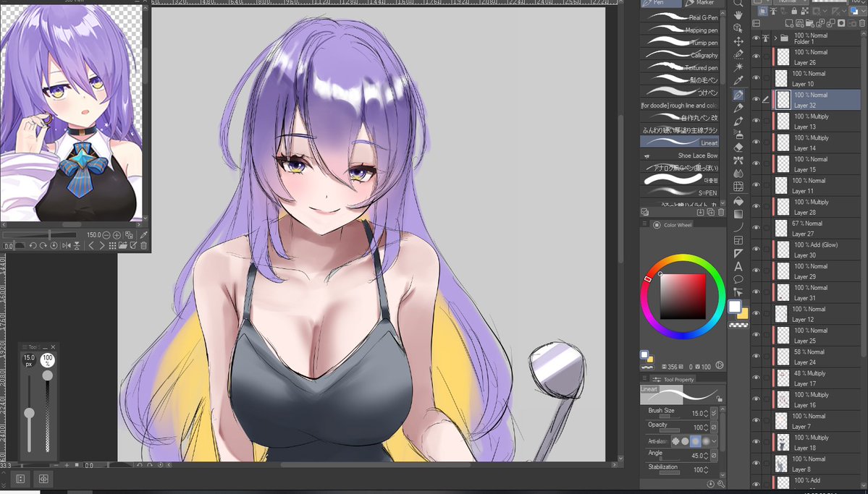Select the Auto select magic wand tool
The width and height of the screenshot is (868, 494).
[x=738, y=67]
